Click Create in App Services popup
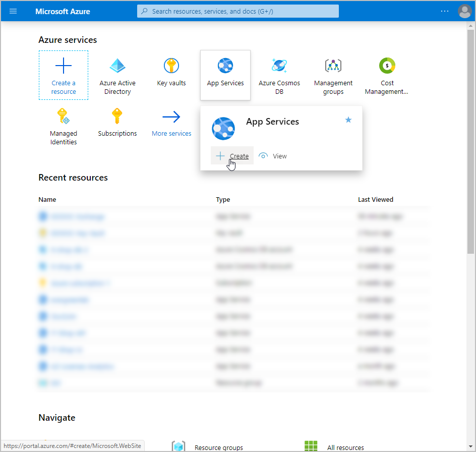This screenshot has height=452, width=476. point(232,156)
